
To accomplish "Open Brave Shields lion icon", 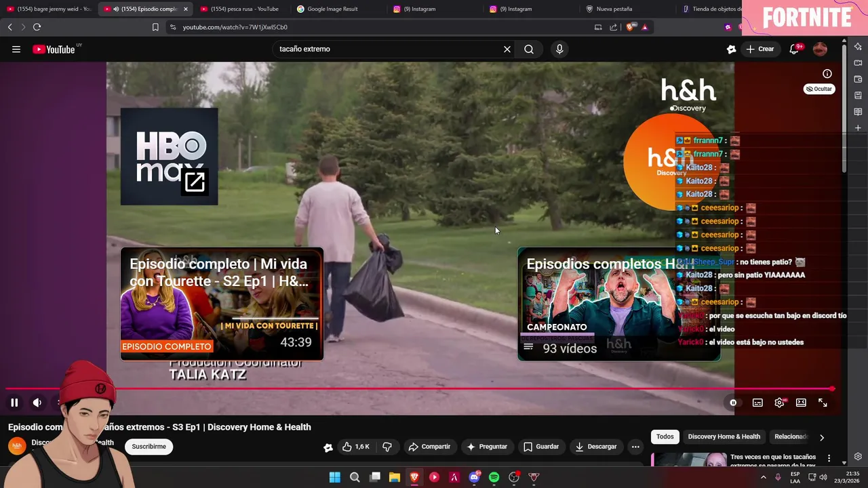I will [x=631, y=27].
